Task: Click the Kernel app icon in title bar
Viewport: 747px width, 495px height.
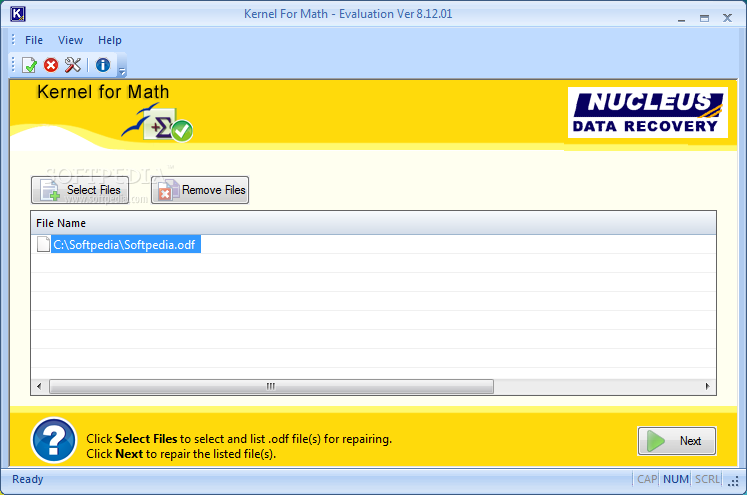Action: (18, 14)
